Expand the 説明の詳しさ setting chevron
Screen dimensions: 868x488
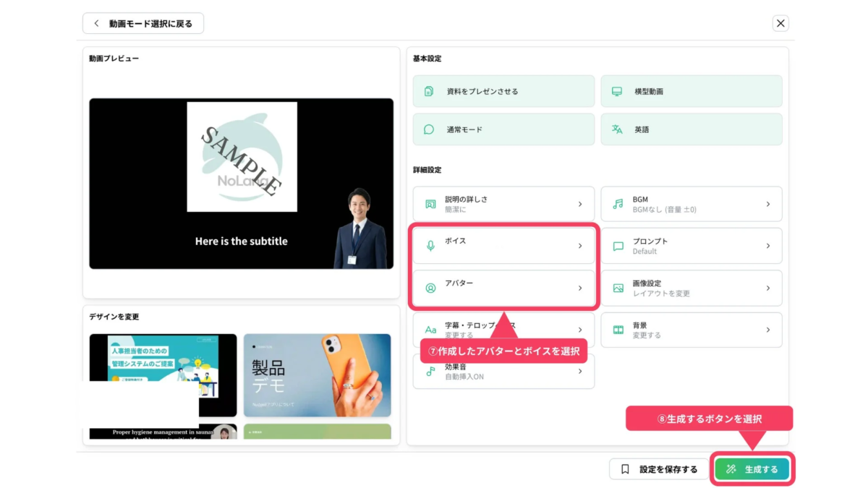579,205
